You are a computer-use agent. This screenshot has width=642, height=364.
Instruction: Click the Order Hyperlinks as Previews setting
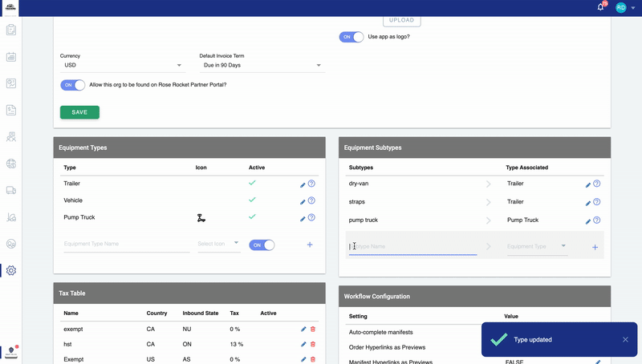pos(387,347)
